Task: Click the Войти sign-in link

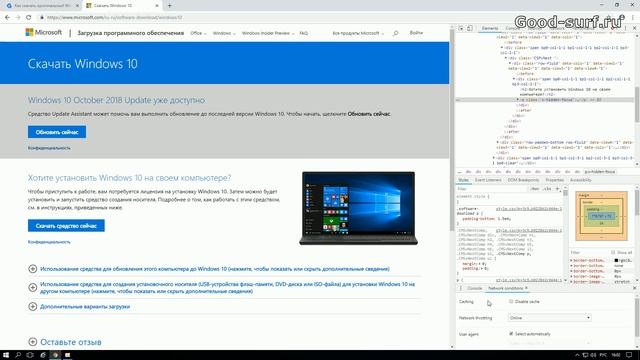Action: (x=416, y=33)
